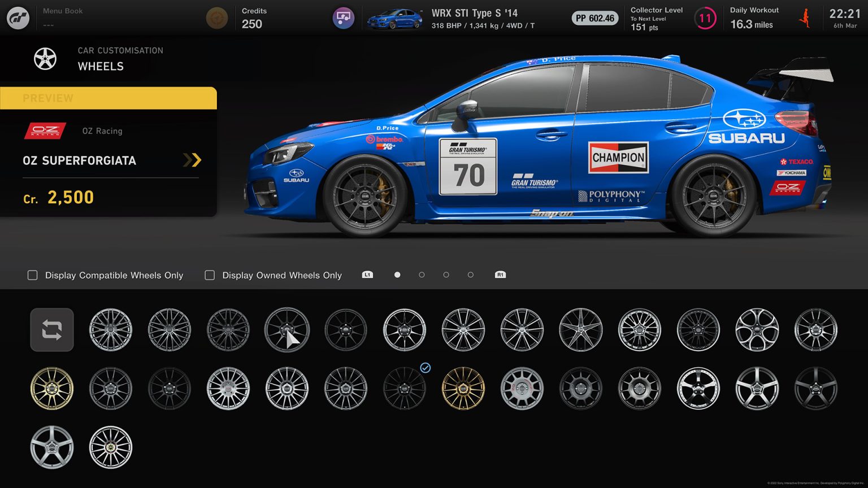Click the swap wheels arrows button
Viewport: 868px width, 488px height.
[x=52, y=330]
